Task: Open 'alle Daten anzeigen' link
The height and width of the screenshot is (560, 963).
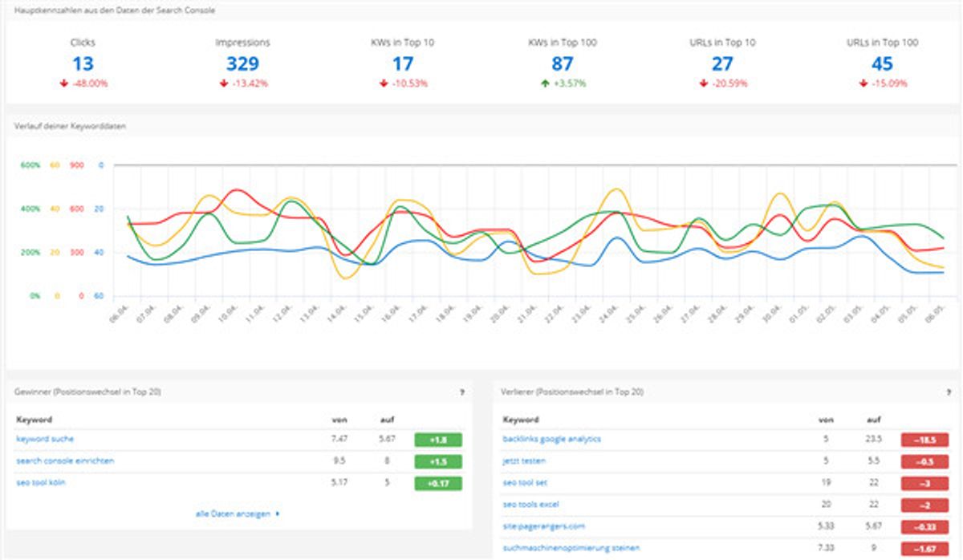Action: (x=237, y=513)
